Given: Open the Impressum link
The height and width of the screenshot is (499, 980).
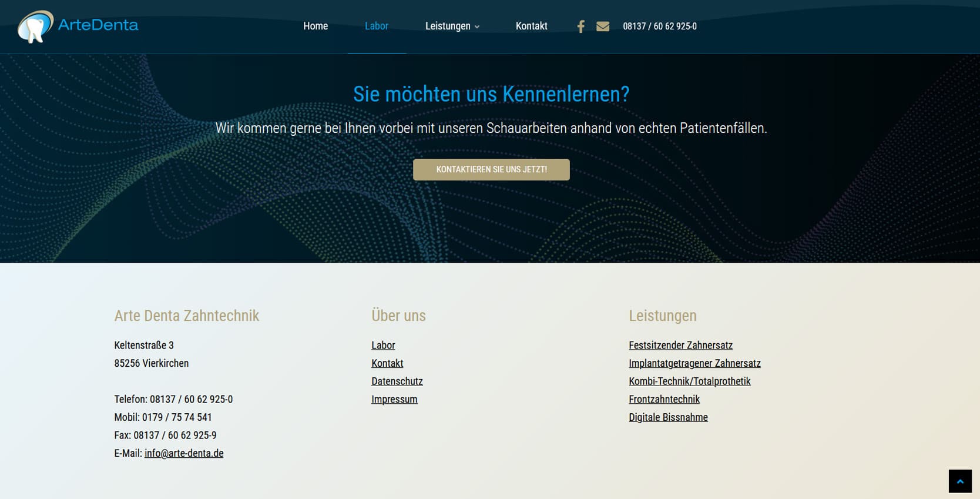Looking at the screenshot, I should pos(394,400).
